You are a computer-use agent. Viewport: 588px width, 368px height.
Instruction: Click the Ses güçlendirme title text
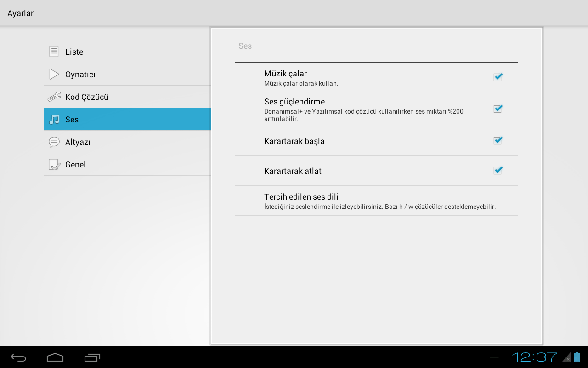(294, 102)
